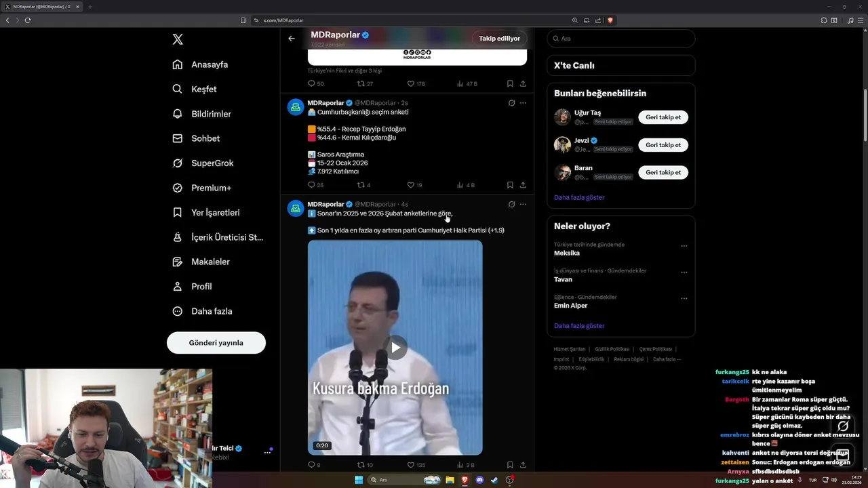Image resolution: width=868 pixels, height=488 pixels.
Task: Open Makaleler articles
Action: (201, 262)
